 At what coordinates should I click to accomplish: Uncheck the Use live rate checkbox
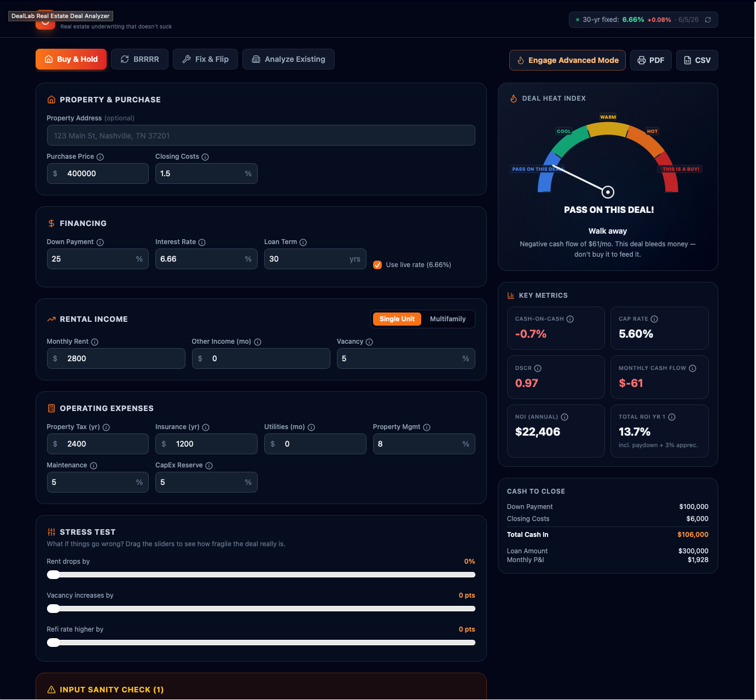(x=377, y=265)
